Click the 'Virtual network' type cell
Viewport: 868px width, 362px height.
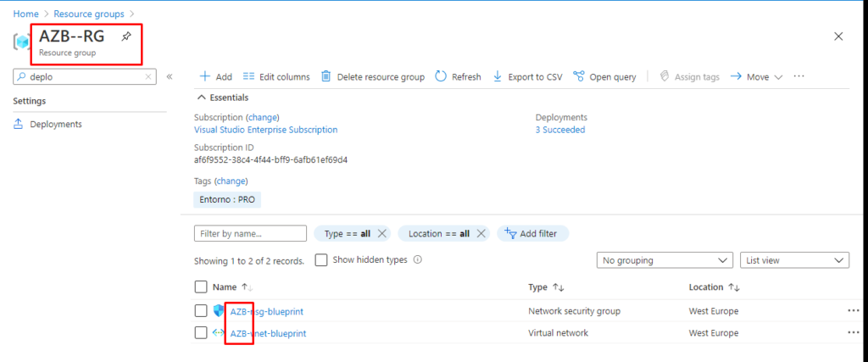[x=559, y=333]
